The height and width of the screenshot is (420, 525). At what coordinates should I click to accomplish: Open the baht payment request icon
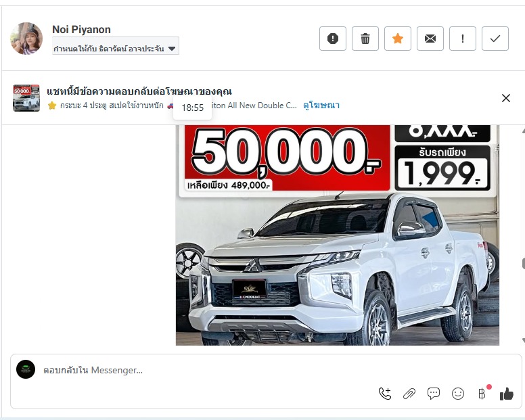482,394
